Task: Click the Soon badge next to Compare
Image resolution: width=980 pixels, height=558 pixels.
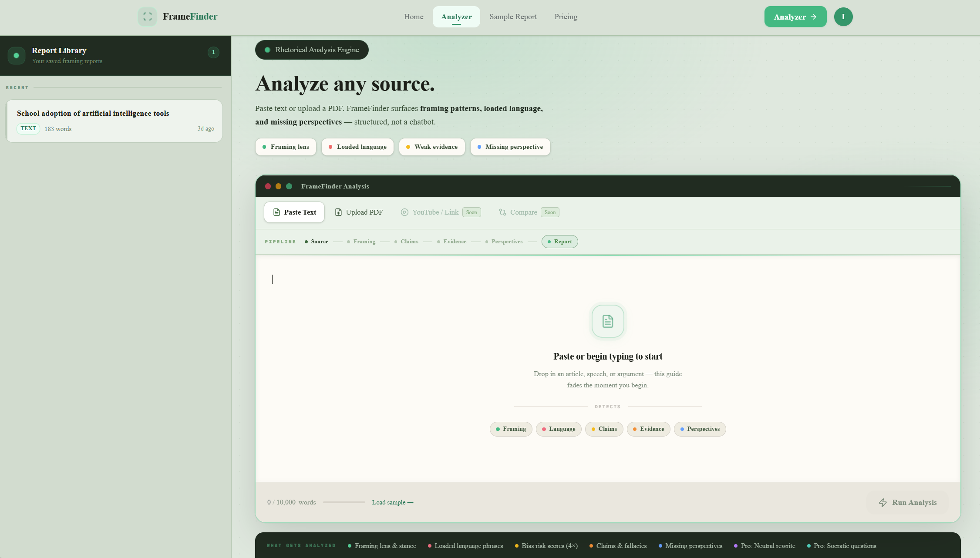Action: pos(550,212)
